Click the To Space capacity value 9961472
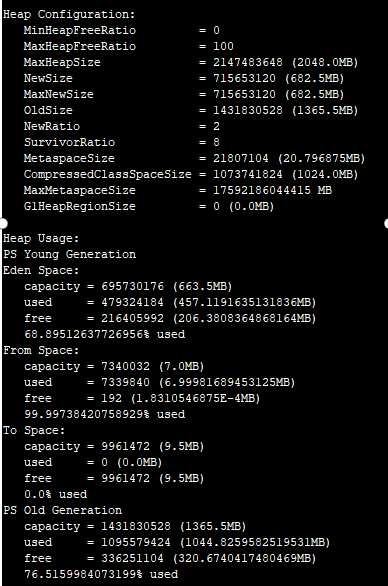The width and height of the screenshot is (388, 586). pos(126,447)
